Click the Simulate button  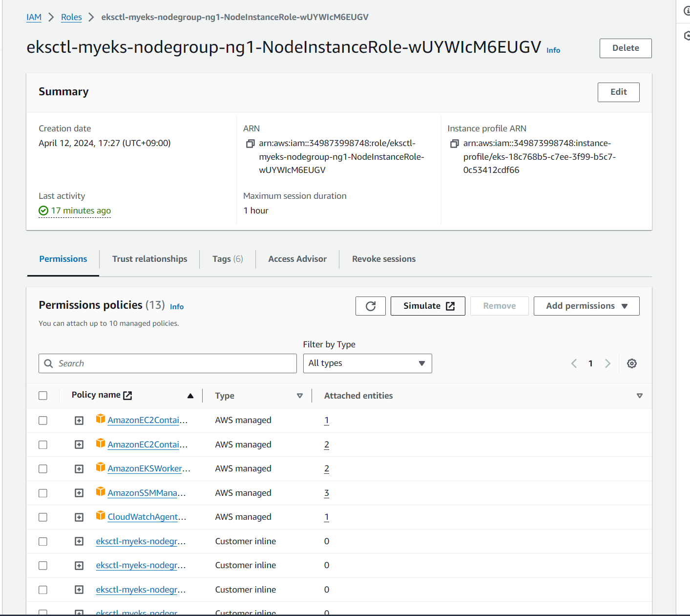(x=428, y=306)
